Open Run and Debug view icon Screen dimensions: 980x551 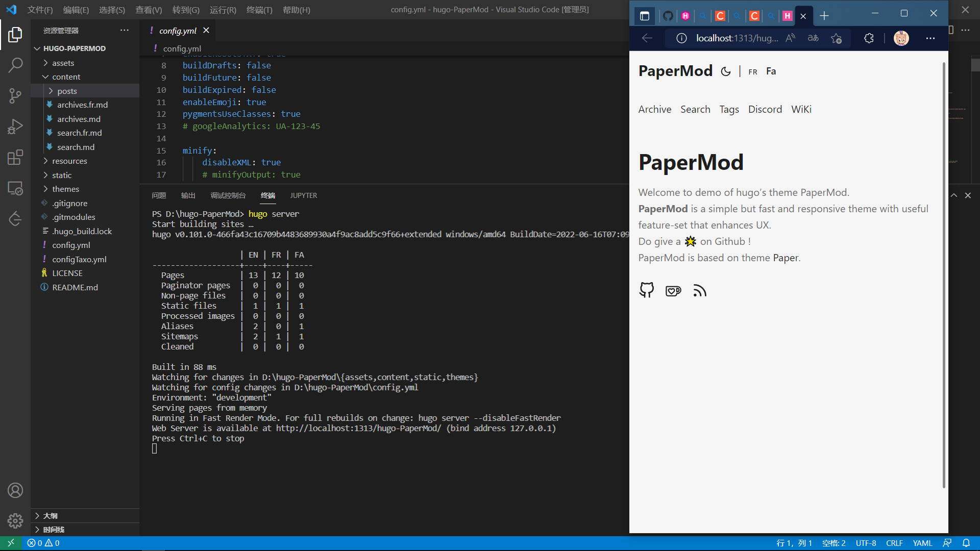15,127
